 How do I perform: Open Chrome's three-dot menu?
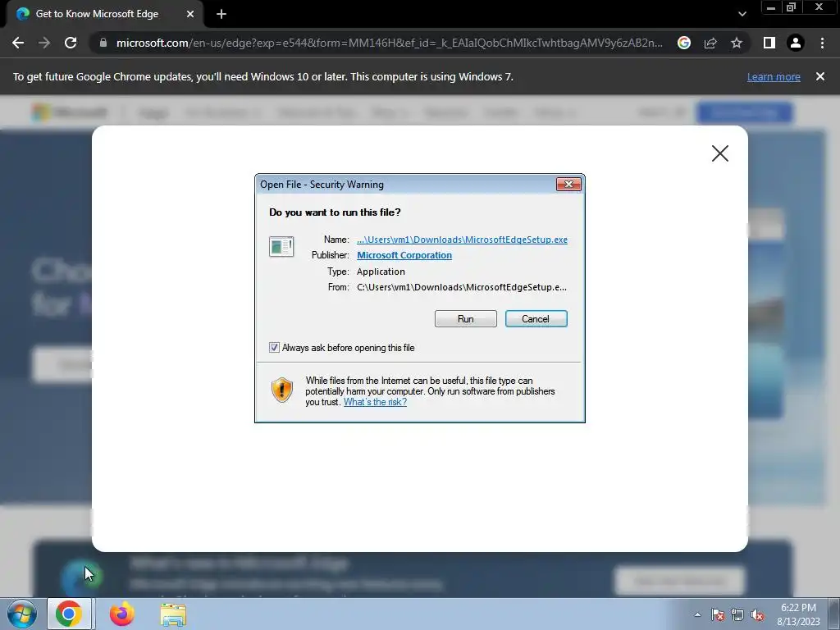coord(822,43)
